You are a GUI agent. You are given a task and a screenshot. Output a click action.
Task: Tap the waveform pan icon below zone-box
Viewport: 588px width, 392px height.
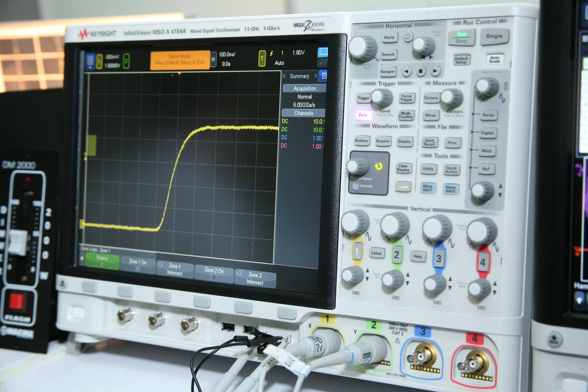[x=323, y=62]
